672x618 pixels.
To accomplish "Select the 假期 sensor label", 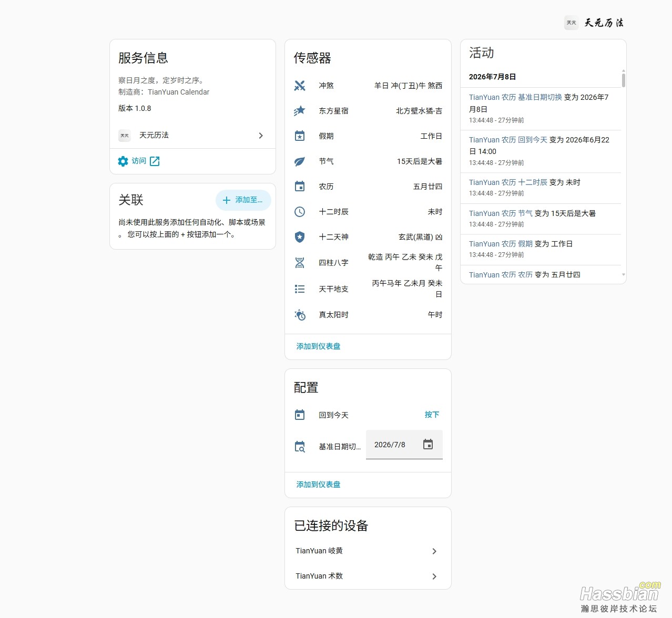I will pos(326,136).
